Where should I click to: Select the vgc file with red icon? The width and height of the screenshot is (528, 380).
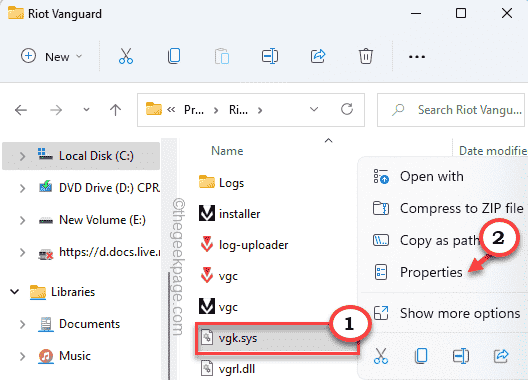219,276
